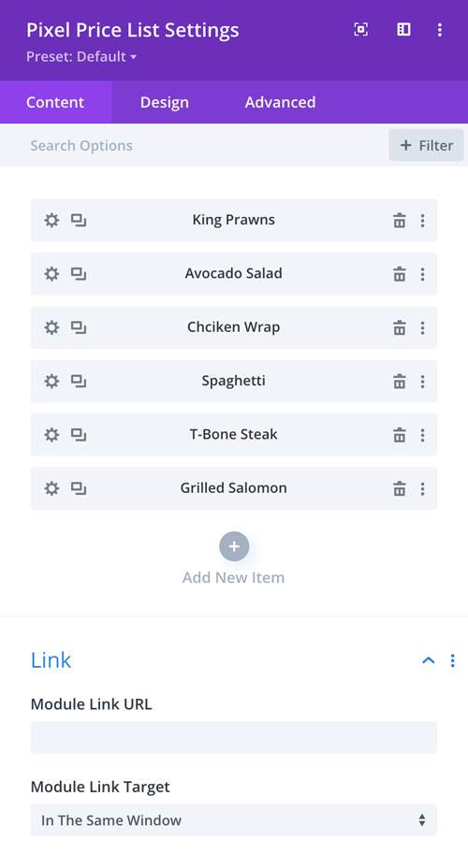Click the Module Link URL field
468x868 pixels.
pyautogui.click(x=234, y=737)
